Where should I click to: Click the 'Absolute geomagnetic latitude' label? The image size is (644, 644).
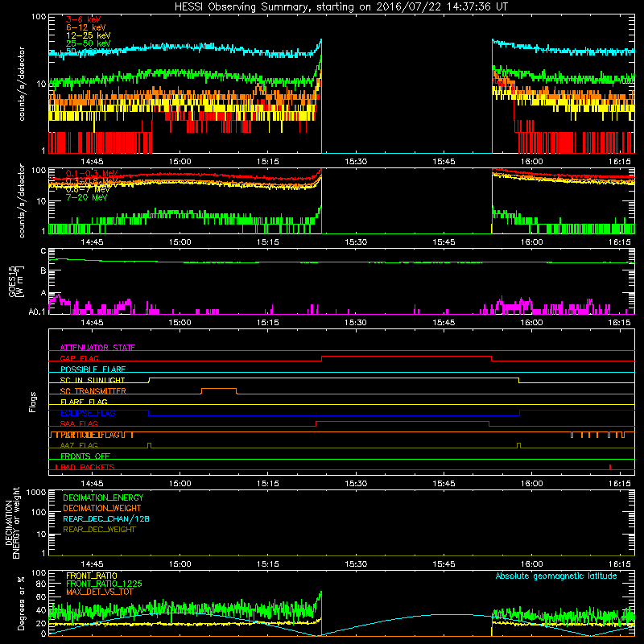556,576
